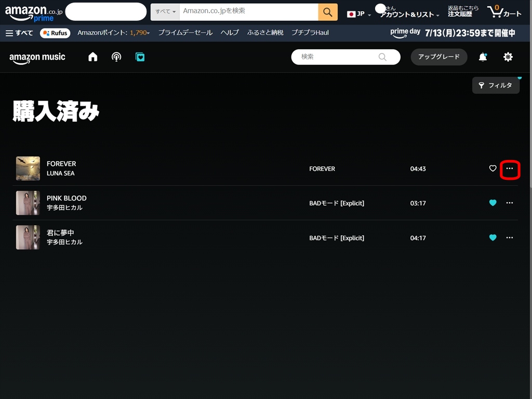Screen dimensions: 532x399
Task: Click the prime day banner logo
Action: (x=405, y=33)
